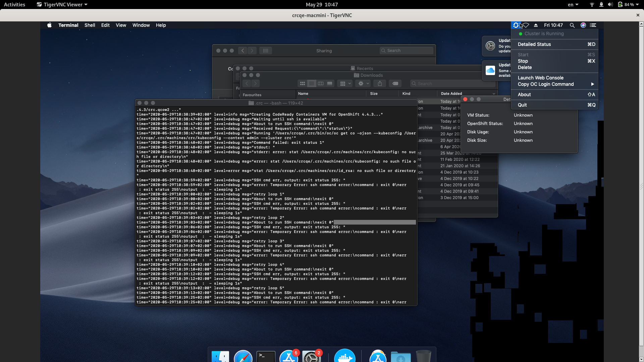Open the Shell menu in Terminal
The height and width of the screenshot is (362, 644).
(90, 25)
